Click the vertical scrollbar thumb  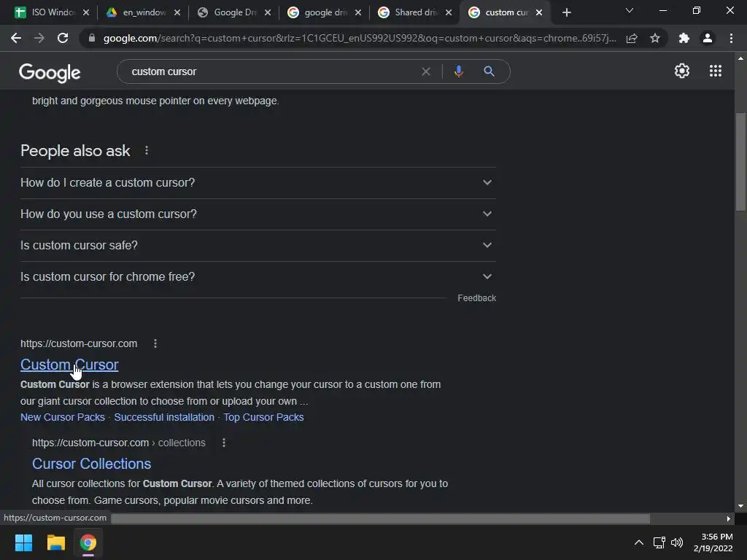click(x=740, y=161)
